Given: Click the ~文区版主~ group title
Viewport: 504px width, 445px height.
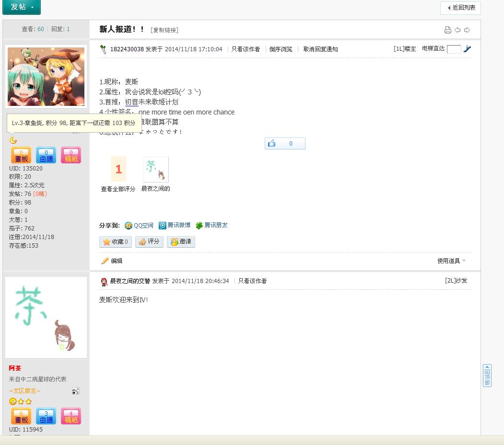Looking at the screenshot, I should (25, 391).
